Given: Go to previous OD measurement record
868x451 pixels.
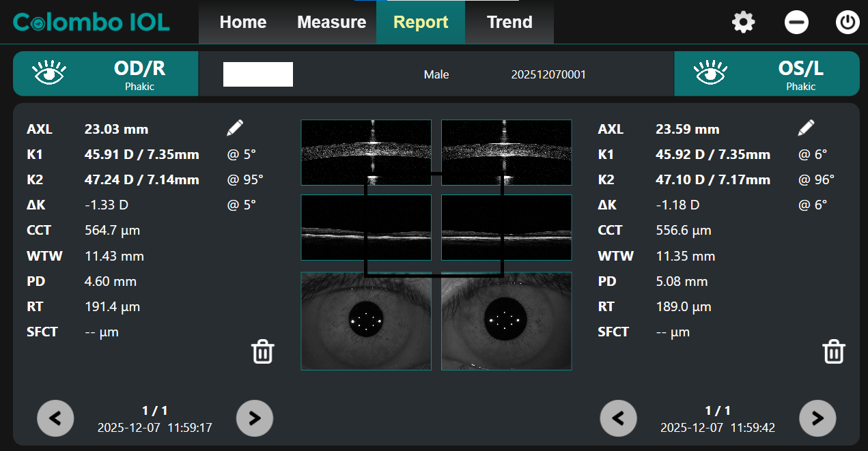Looking at the screenshot, I should [55, 418].
